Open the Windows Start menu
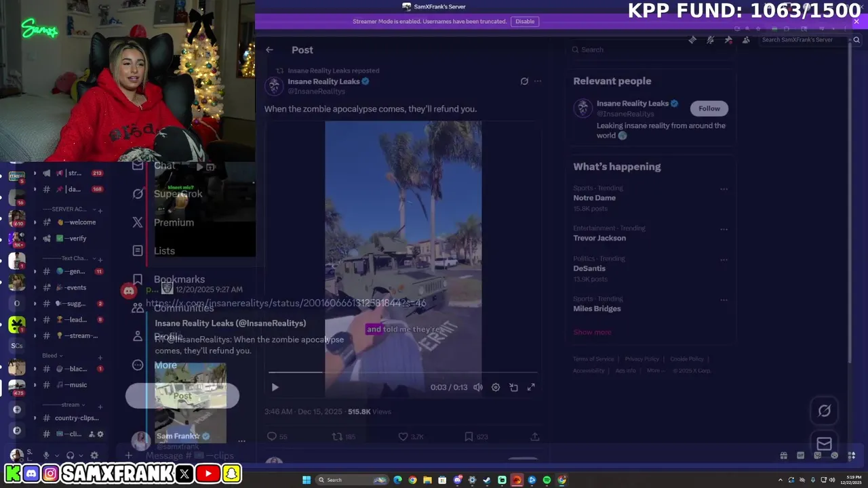 pyautogui.click(x=307, y=480)
